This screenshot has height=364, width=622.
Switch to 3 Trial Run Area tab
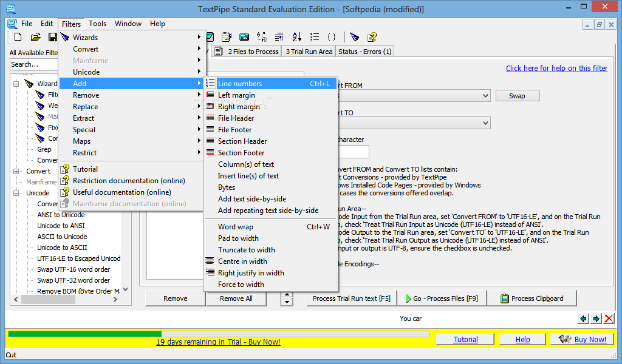click(309, 52)
